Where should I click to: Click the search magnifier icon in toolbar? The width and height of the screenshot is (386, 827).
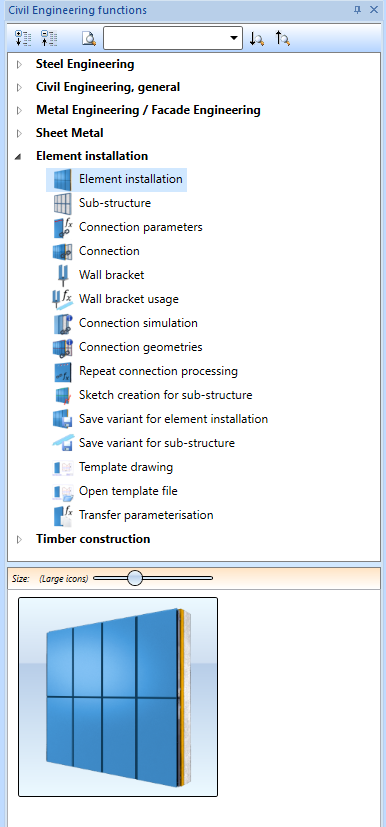(x=89, y=38)
